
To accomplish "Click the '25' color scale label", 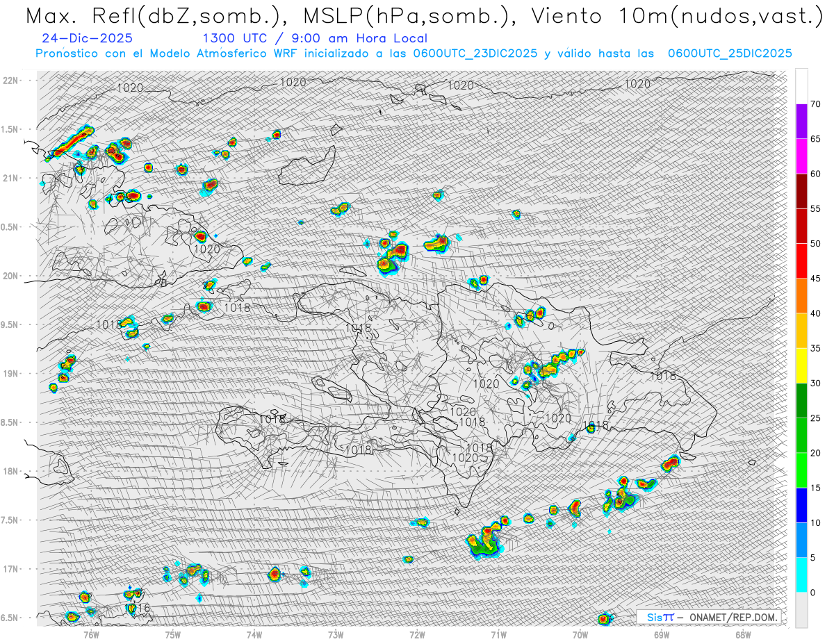I will coord(815,418).
